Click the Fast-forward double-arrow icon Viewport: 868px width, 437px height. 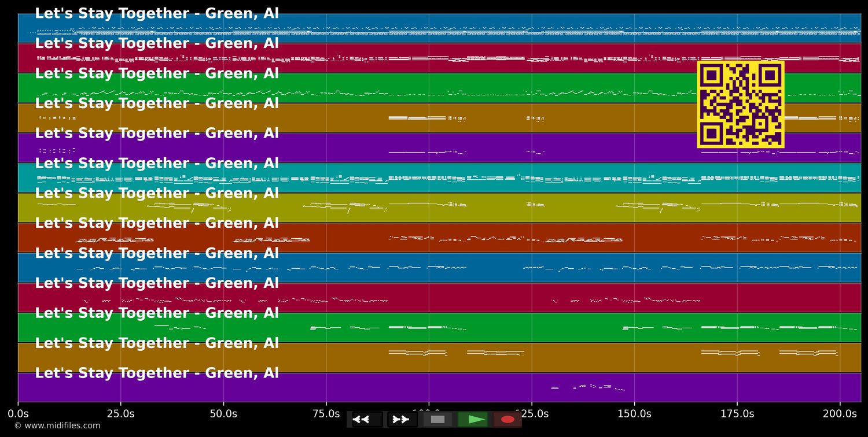tap(401, 420)
